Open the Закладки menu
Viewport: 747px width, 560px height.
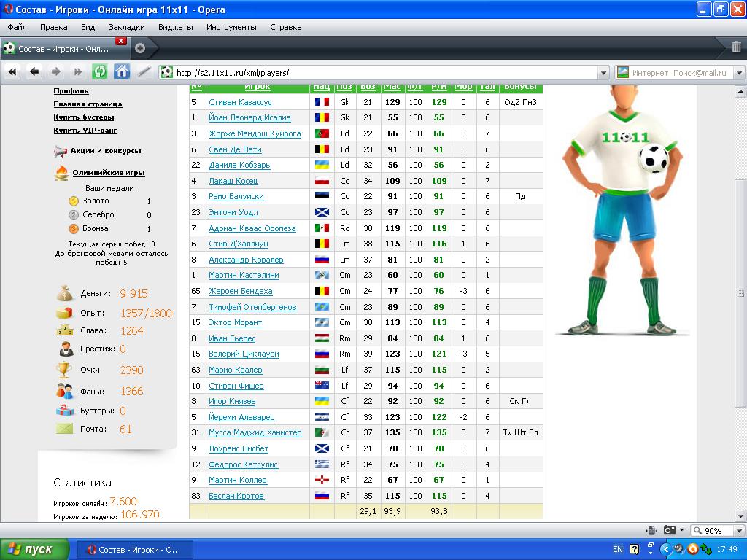pos(126,27)
